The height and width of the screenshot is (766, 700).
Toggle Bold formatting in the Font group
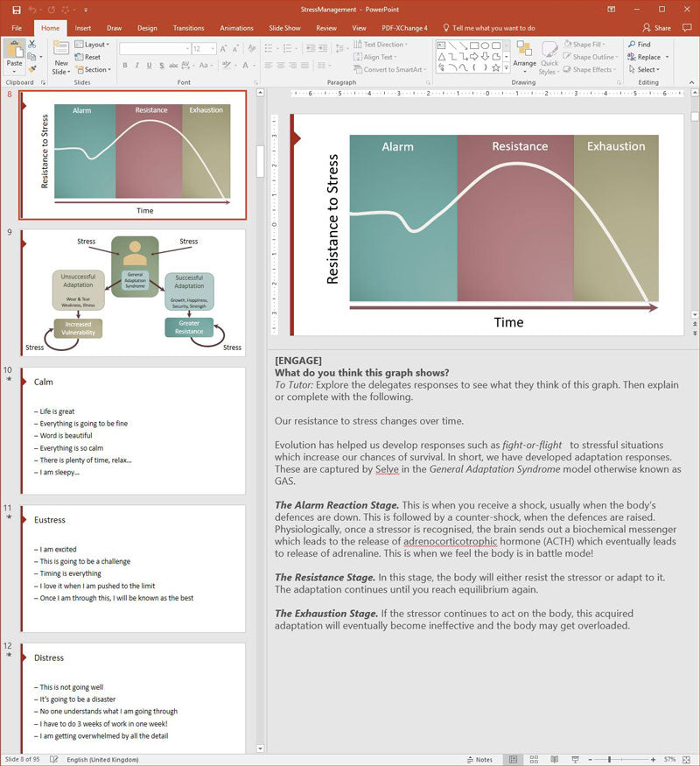pos(125,65)
